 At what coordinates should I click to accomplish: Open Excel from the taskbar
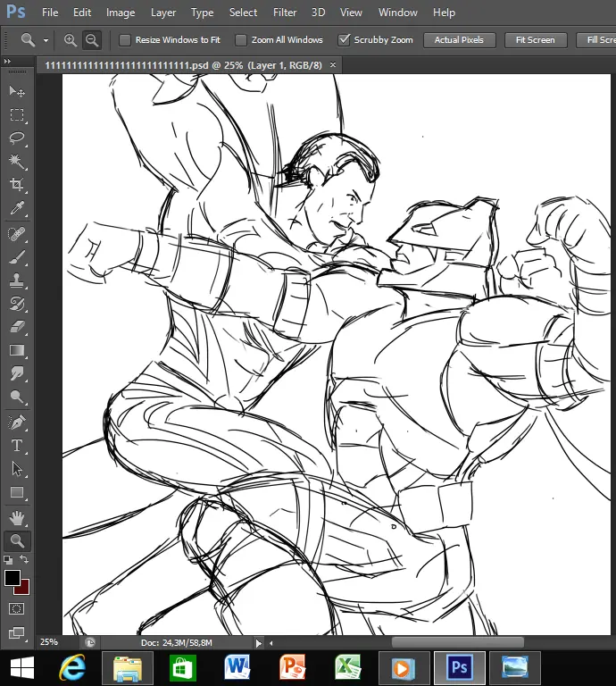347,667
